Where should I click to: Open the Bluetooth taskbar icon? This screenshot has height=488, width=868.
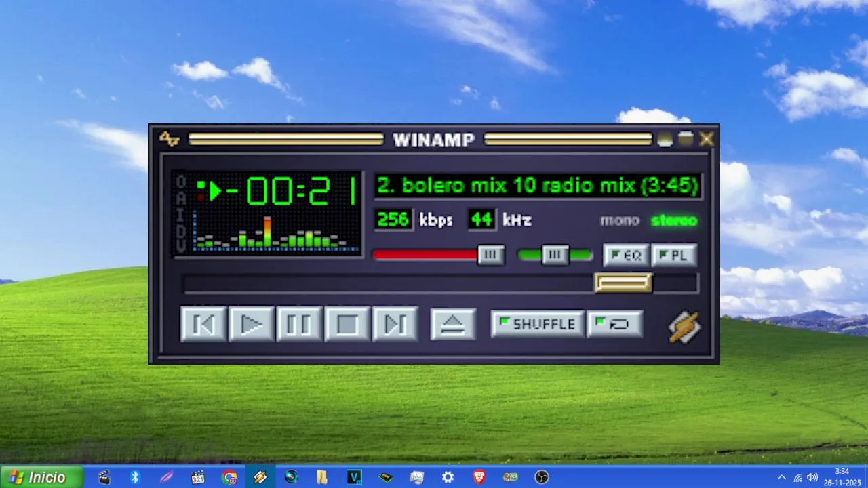point(135,477)
